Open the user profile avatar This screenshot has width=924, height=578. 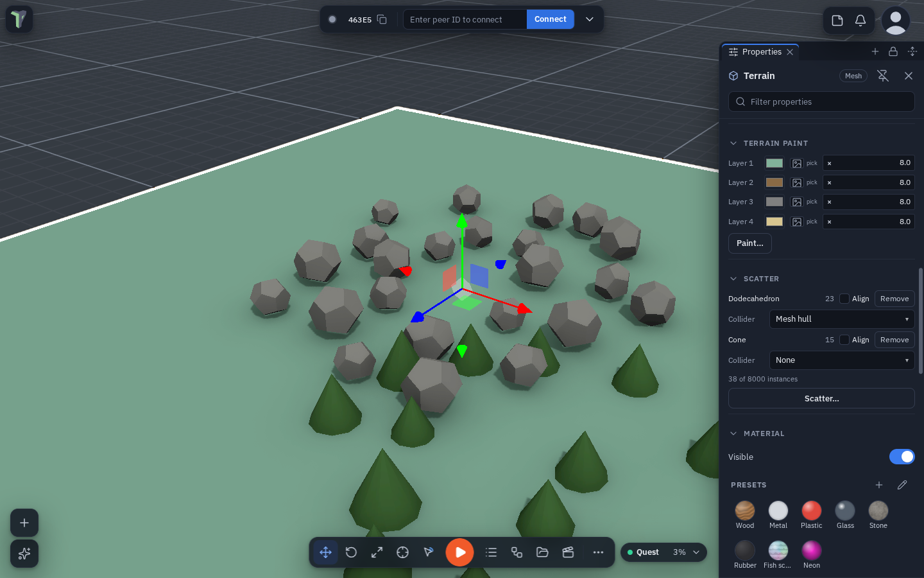(x=896, y=21)
